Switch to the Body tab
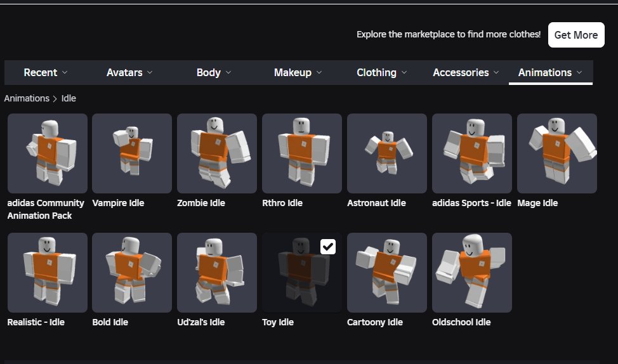This screenshot has width=618, height=364. tap(214, 72)
